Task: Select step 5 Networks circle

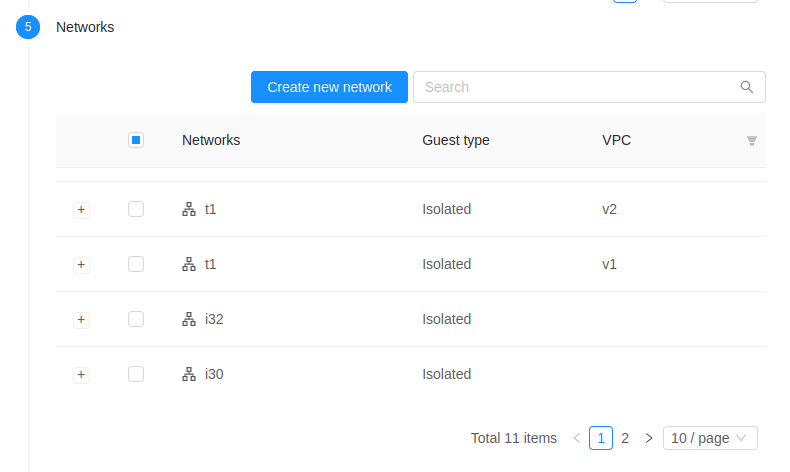Action: (x=28, y=27)
